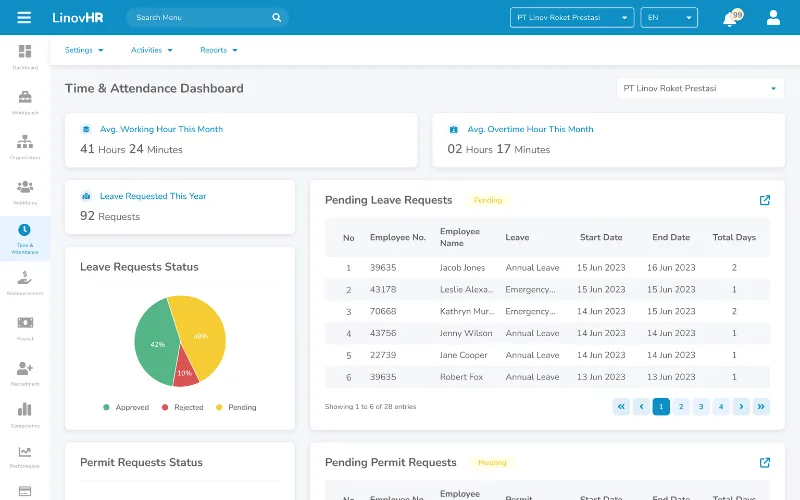The width and height of the screenshot is (800, 500).
Task: Open Payroll icon in sidebar
Action: (25, 328)
